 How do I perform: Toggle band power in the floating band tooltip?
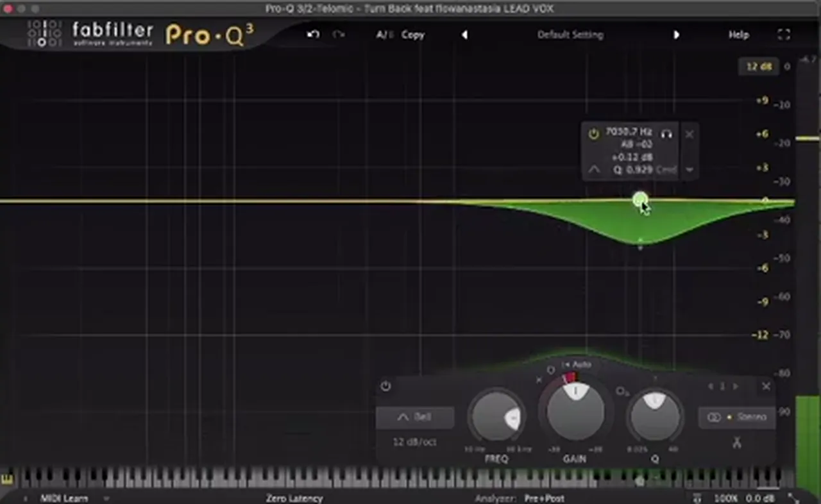tap(593, 134)
